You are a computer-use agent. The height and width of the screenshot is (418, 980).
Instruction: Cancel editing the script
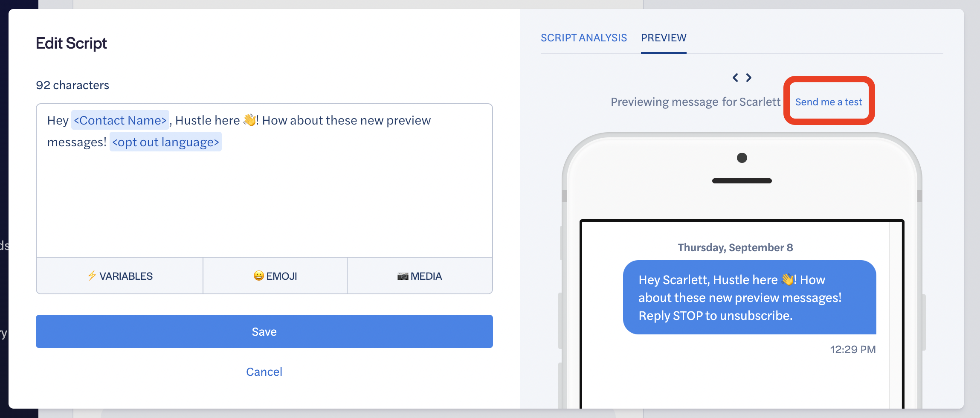264,372
